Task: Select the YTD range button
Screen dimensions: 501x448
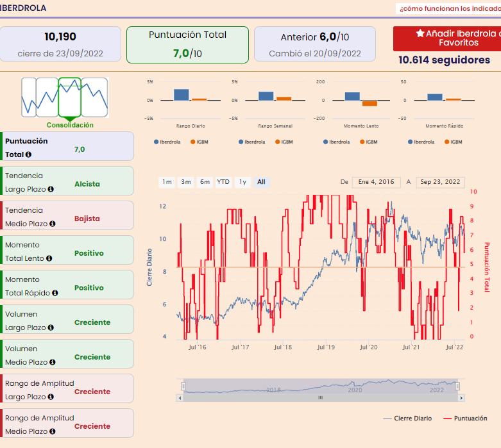Action: pos(223,182)
